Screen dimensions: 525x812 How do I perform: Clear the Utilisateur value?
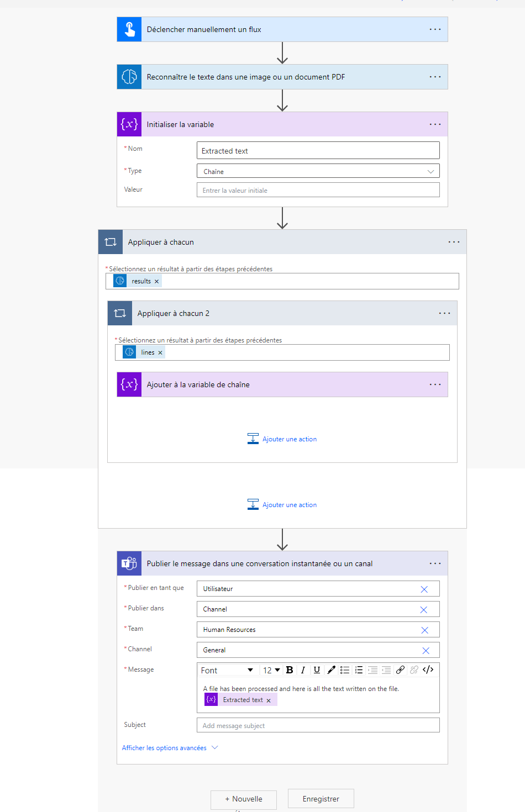(424, 589)
